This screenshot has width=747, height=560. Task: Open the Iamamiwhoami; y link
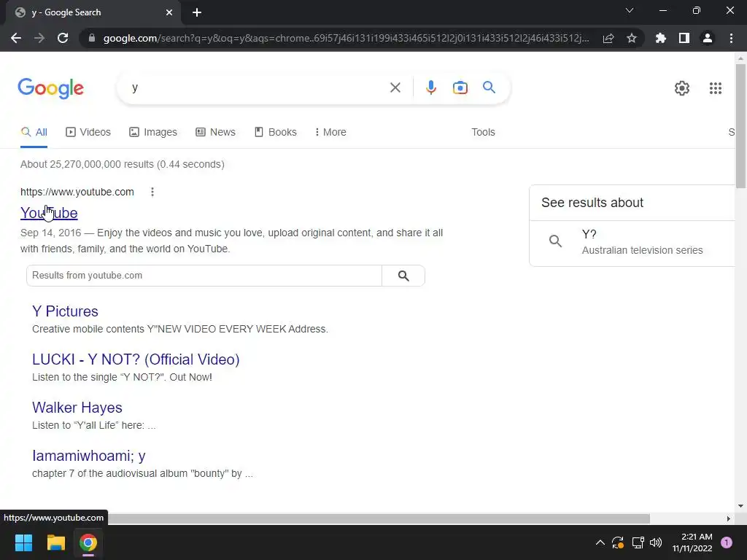(88, 456)
